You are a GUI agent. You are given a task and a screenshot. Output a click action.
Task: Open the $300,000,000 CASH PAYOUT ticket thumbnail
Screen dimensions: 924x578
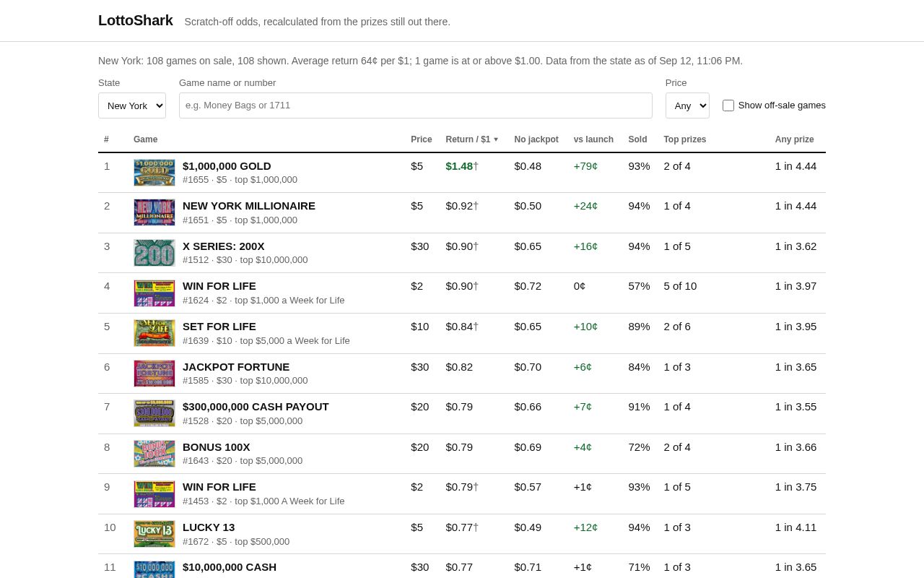click(x=154, y=413)
